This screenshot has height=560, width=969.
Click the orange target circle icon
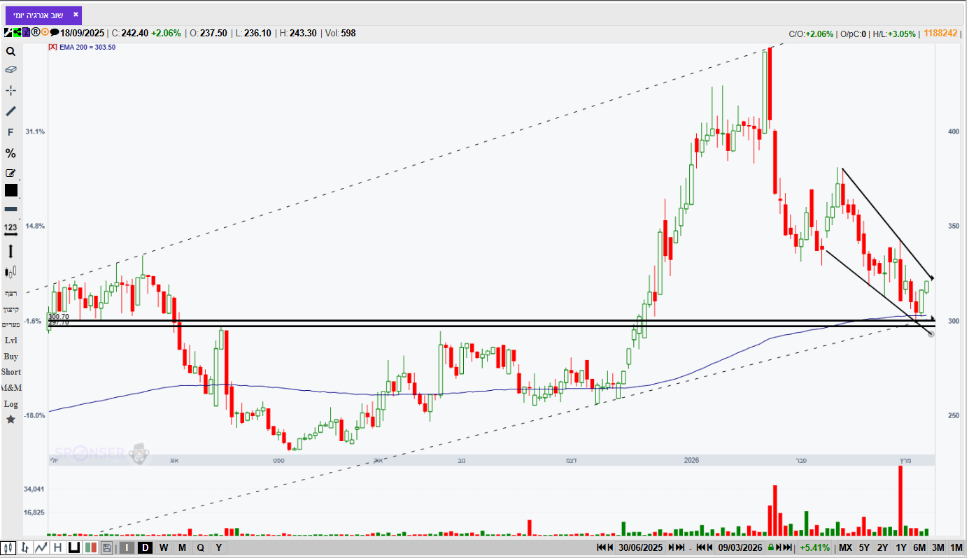point(45,32)
